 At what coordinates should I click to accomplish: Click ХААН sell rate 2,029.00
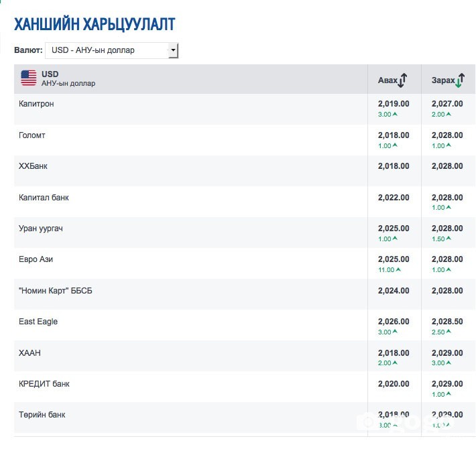pos(447,353)
